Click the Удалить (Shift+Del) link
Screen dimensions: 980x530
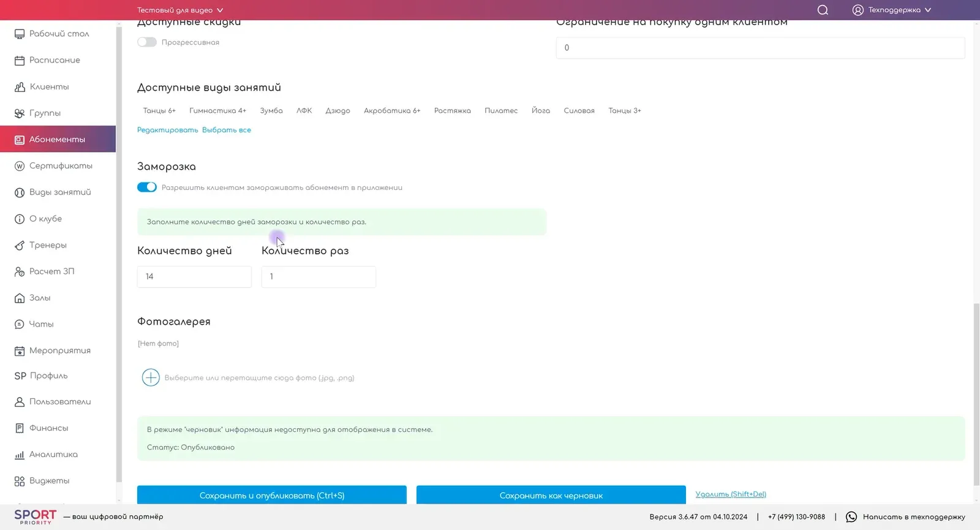[x=731, y=494]
